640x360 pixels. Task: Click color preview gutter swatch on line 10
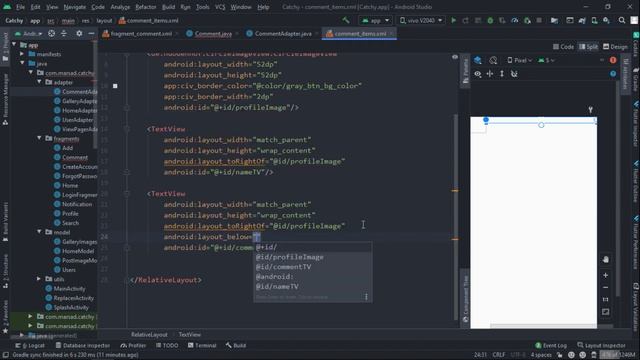click(115, 86)
